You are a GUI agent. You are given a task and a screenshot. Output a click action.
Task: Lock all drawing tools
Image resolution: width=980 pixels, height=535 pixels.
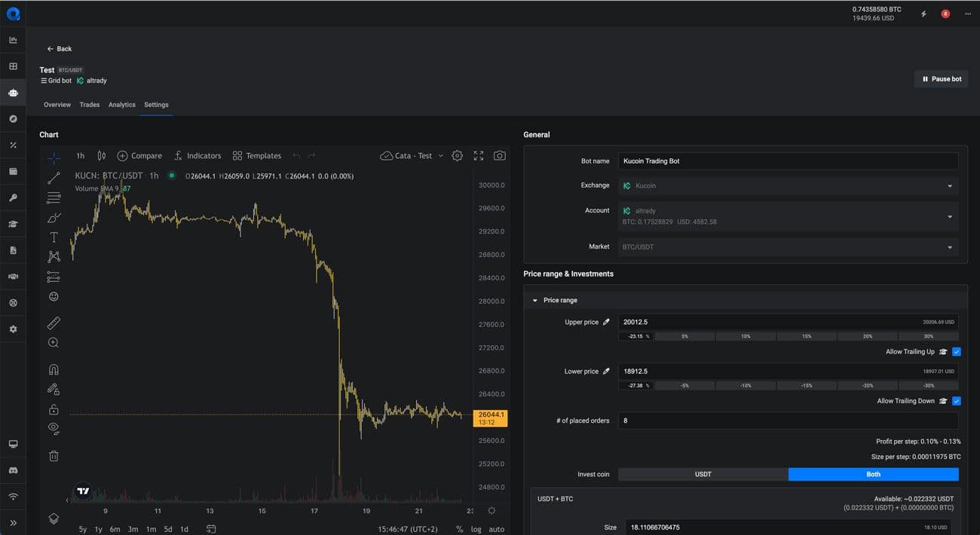(54, 410)
